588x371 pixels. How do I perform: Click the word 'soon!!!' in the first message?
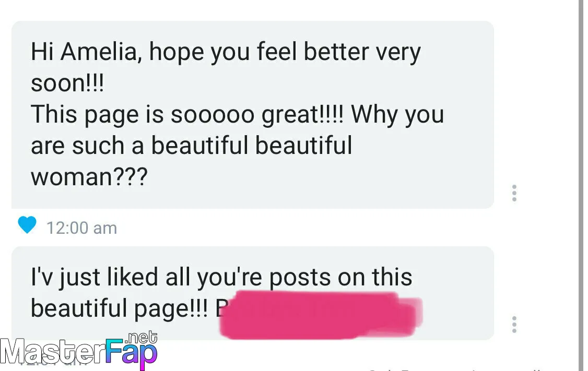(x=67, y=83)
